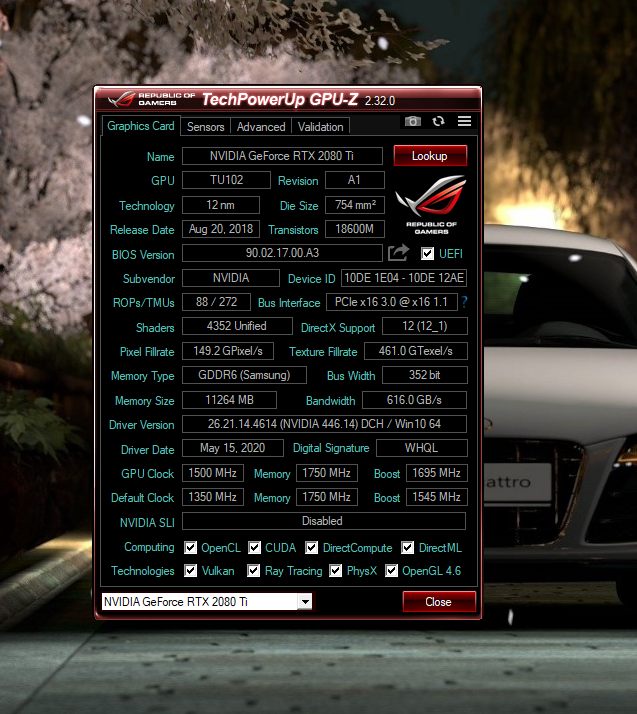
Task: Click the Lookup button
Action: 430,156
